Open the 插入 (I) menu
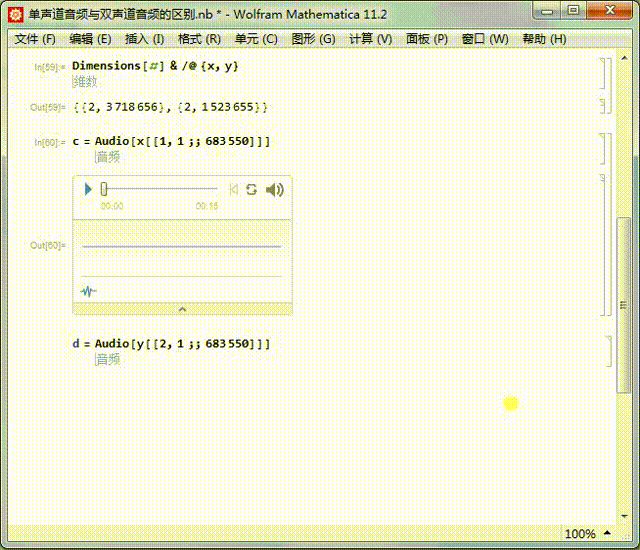Viewport: 640px width, 550px height. click(144, 39)
